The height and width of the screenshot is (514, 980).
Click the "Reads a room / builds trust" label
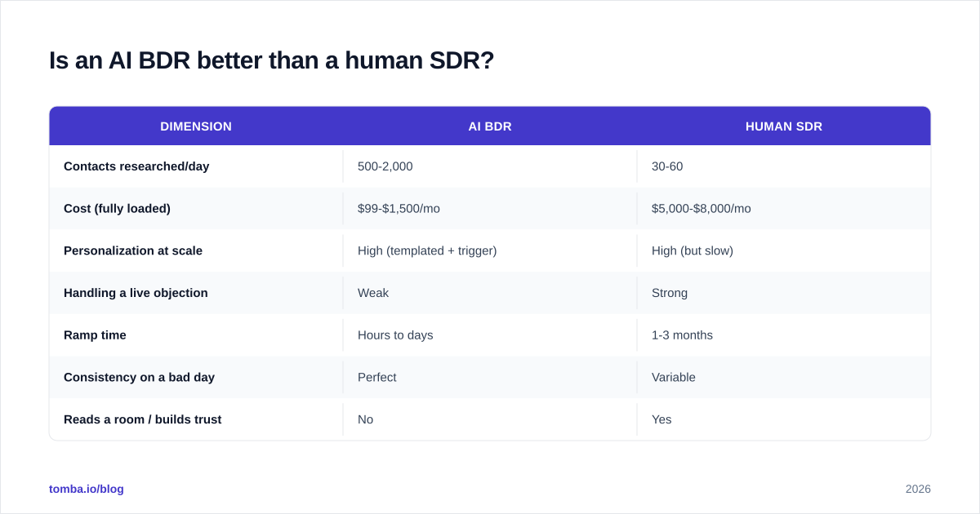pyautogui.click(x=143, y=419)
